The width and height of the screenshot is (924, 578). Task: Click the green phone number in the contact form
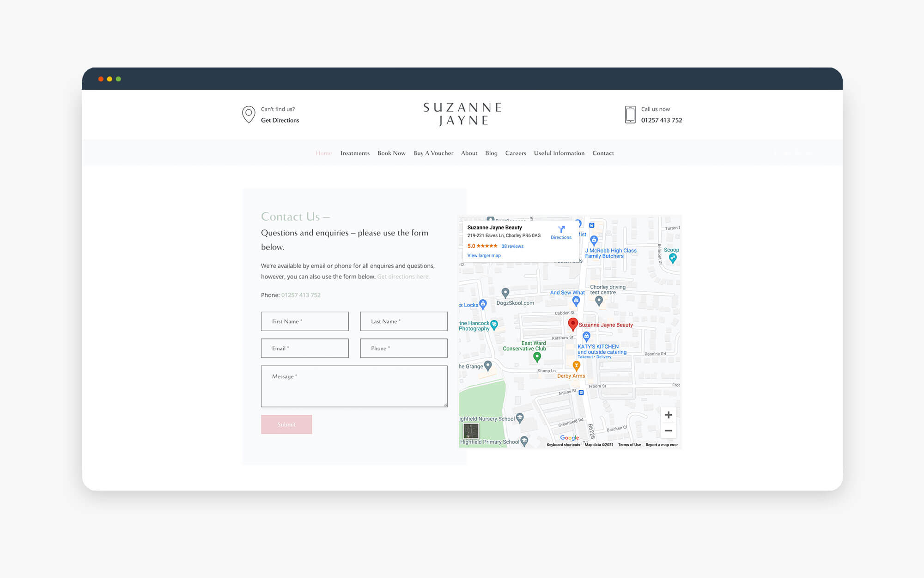301,295
